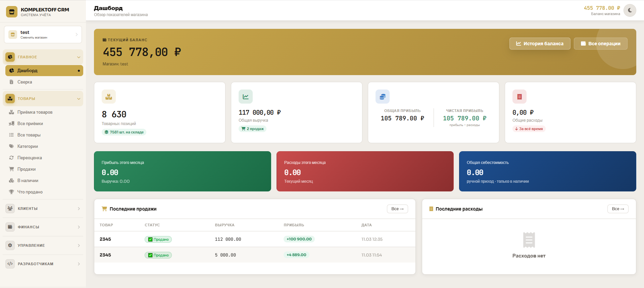
Task: Click the header balance 455 778.00 ₽
Action: point(602,8)
